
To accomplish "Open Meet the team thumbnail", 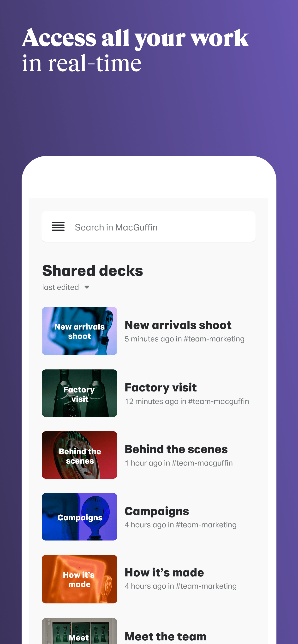I will [x=79, y=631].
